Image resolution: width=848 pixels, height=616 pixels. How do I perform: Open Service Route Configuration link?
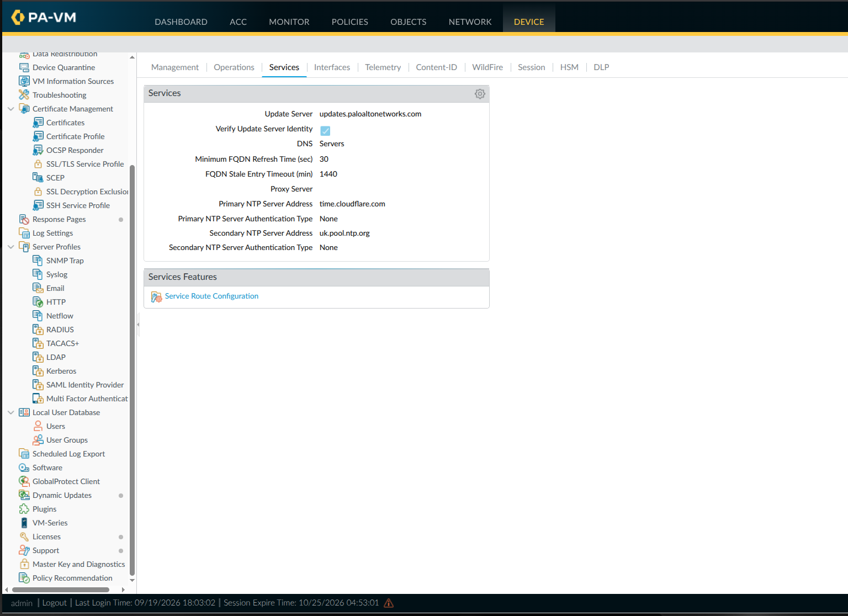(x=211, y=296)
